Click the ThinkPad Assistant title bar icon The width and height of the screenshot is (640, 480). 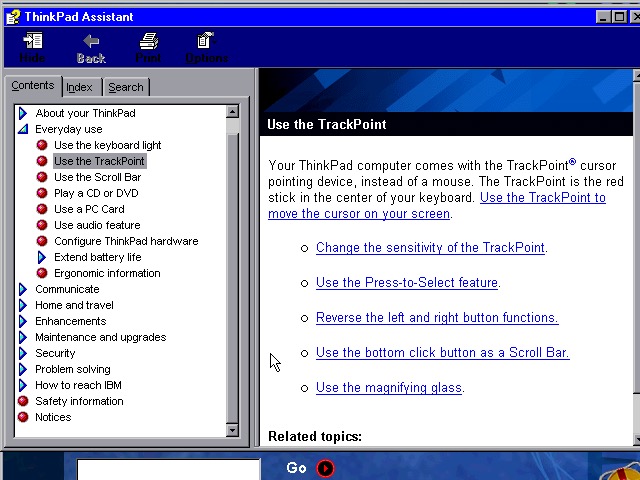13,17
